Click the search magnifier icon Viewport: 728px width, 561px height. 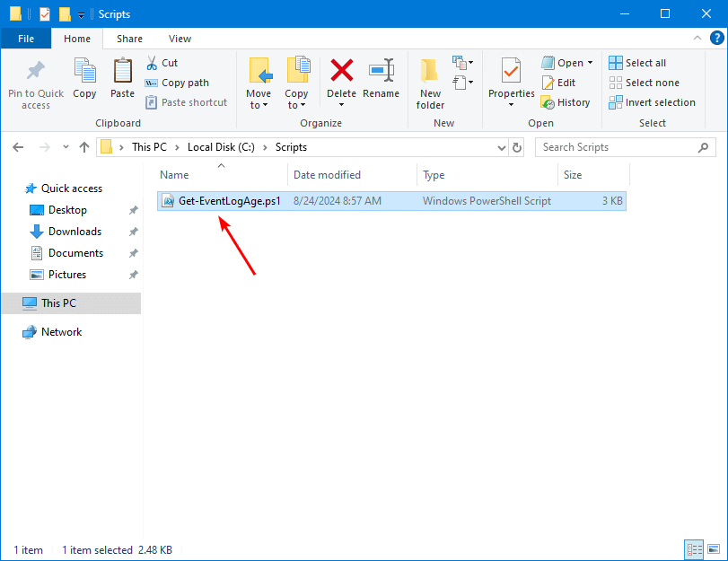point(704,147)
